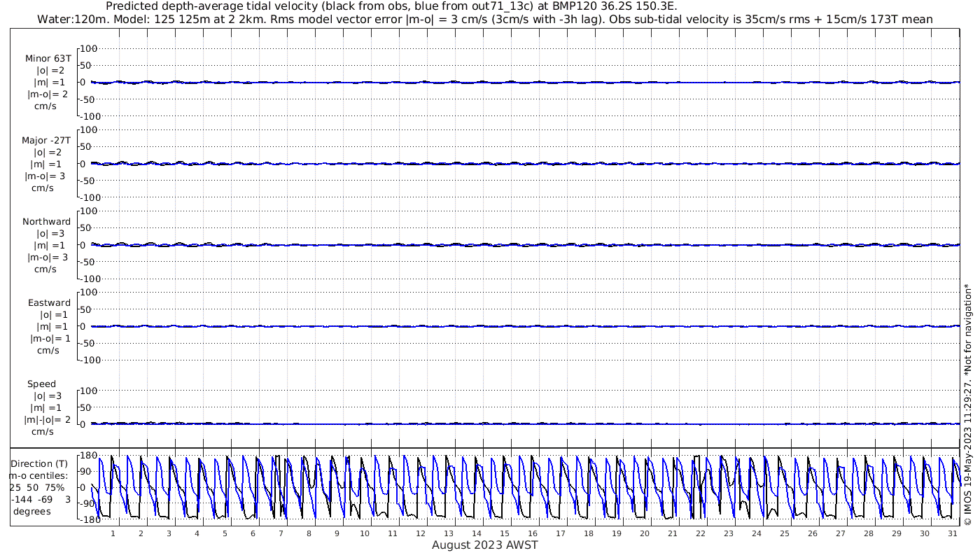Select the 'Minor 63T' panel label
Image resolution: width=980 pixels, height=560 pixels.
coord(48,59)
